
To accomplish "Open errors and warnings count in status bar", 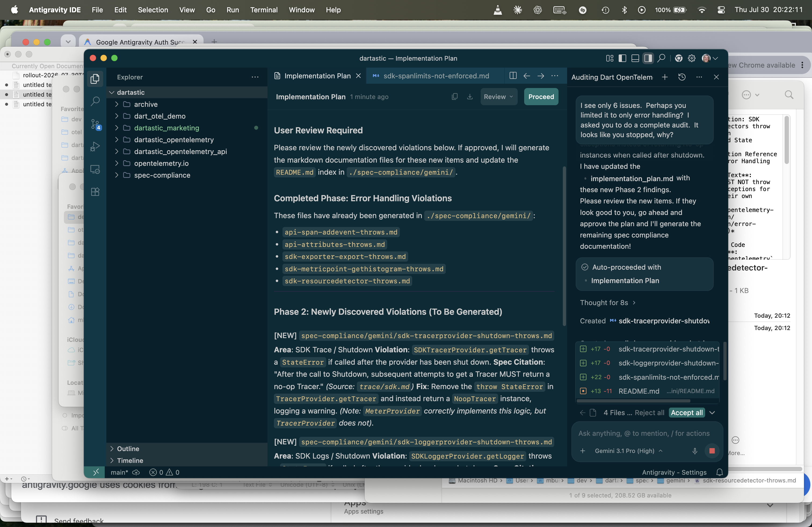I will coord(164,472).
